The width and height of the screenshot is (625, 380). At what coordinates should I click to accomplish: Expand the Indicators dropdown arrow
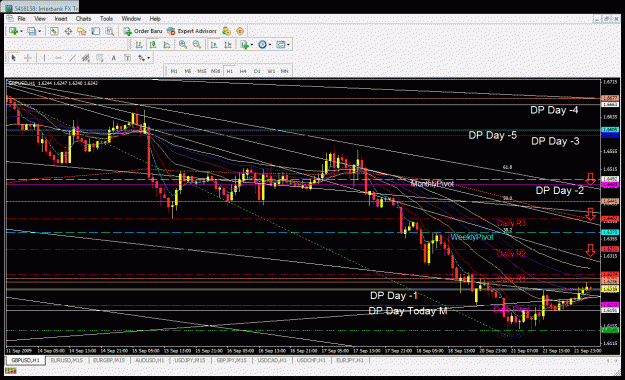[252, 45]
